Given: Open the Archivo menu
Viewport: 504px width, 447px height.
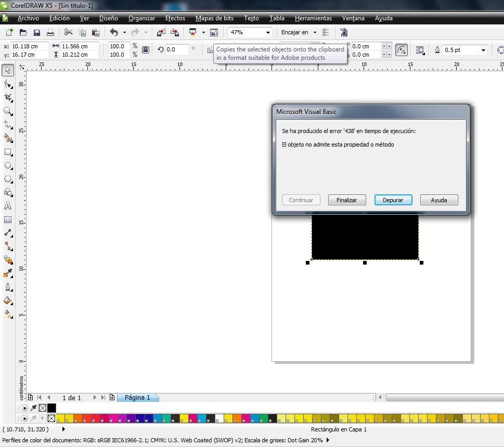Looking at the screenshot, I should point(28,18).
